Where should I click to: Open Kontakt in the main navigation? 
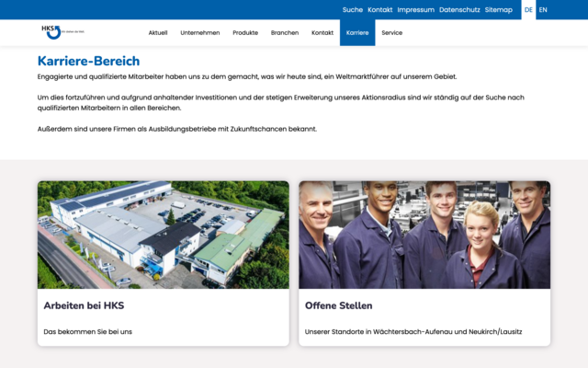tap(322, 33)
